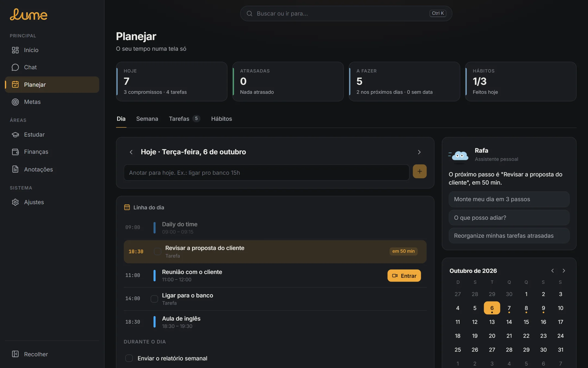Show next month in mini calendar
588x368 pixels.
tap(564, 271)
